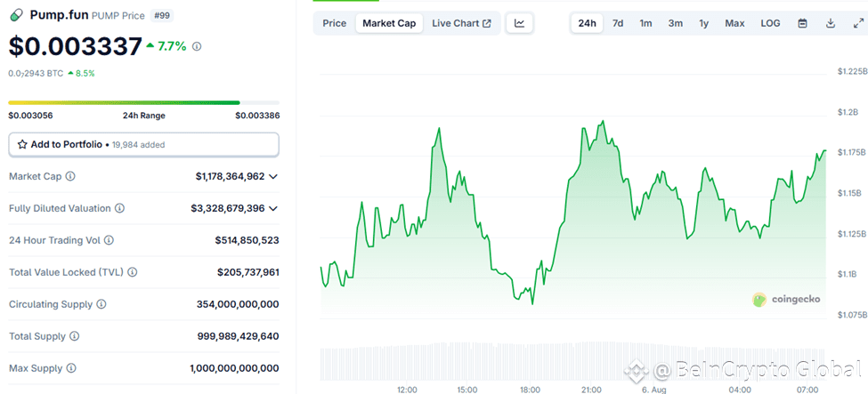Select the 7d time range
This screenshot has width=868, height=394.
(618, 23)
